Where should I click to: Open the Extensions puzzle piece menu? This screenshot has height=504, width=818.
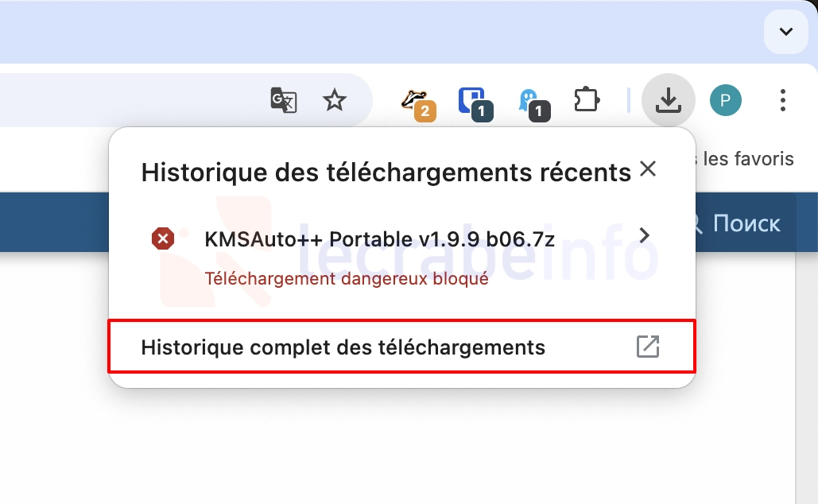pos(587,100)
